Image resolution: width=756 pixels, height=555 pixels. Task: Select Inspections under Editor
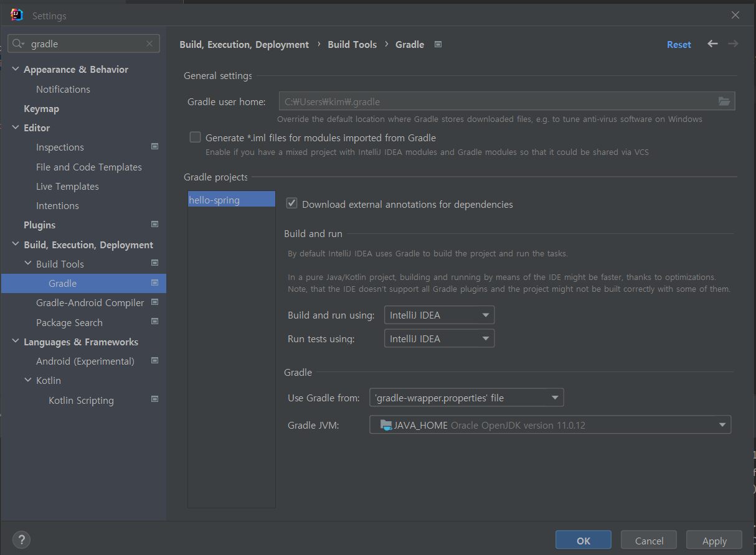60,147
